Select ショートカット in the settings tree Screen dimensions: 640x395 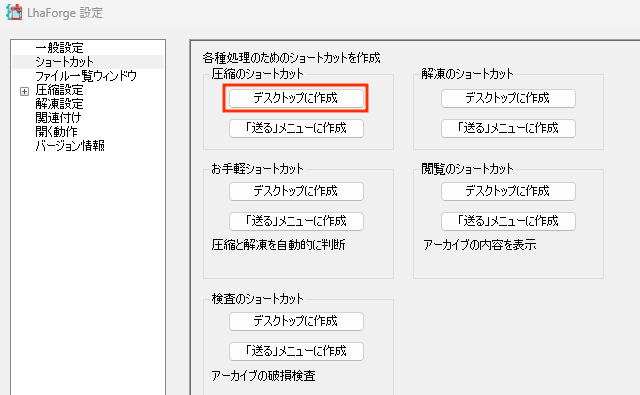pos(64,62)
